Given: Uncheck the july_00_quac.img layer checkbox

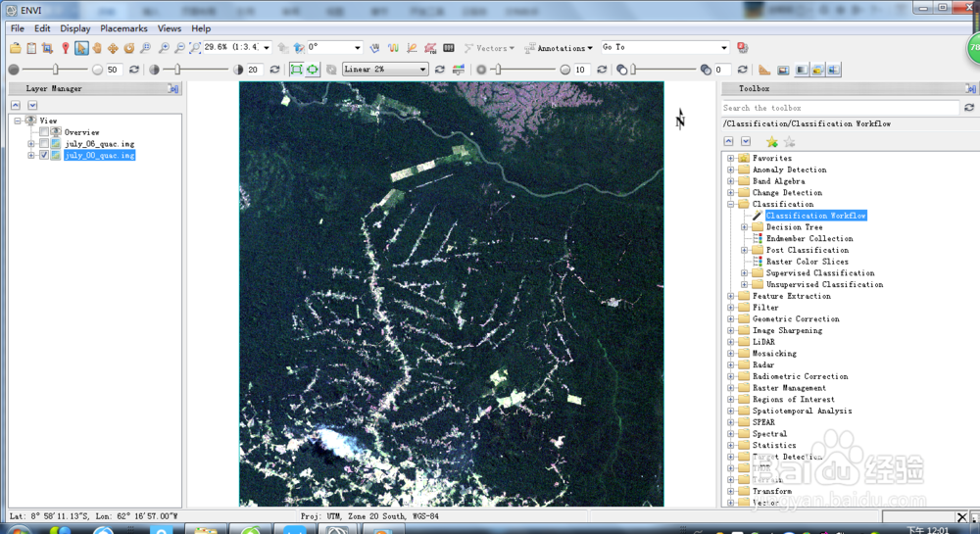Looking at the screenshot, I should (44, 155).
